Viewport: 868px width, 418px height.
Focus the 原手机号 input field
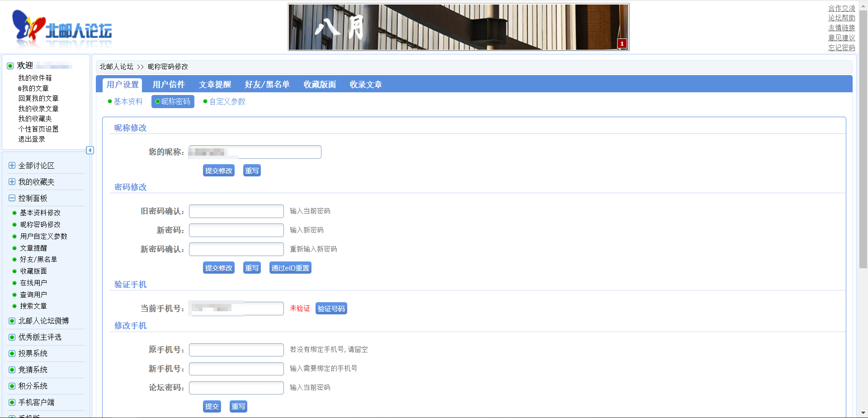(236, 350)
